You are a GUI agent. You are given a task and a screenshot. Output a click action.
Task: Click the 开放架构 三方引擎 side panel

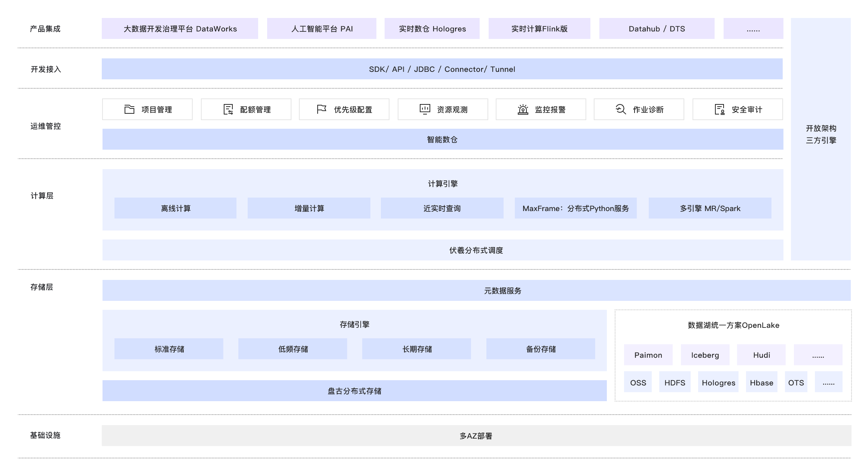point(821,139)
